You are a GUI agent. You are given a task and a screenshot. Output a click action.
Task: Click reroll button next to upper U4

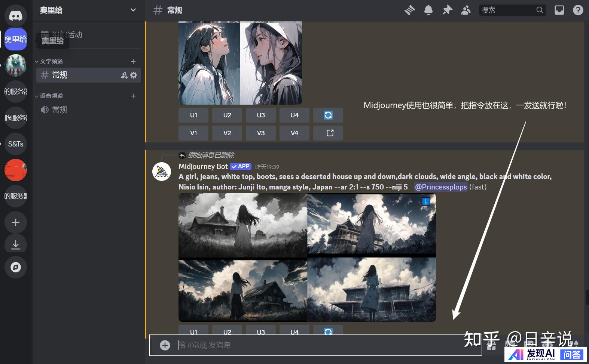[328, 115]
